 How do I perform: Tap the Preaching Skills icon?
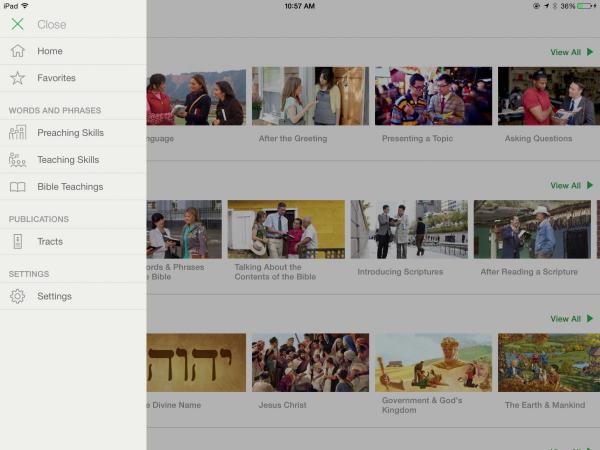pos(17,133)
